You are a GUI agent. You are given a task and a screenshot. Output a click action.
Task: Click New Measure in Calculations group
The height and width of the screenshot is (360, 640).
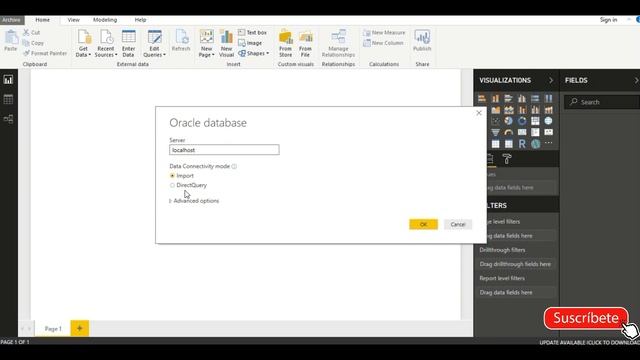point(384,33)
